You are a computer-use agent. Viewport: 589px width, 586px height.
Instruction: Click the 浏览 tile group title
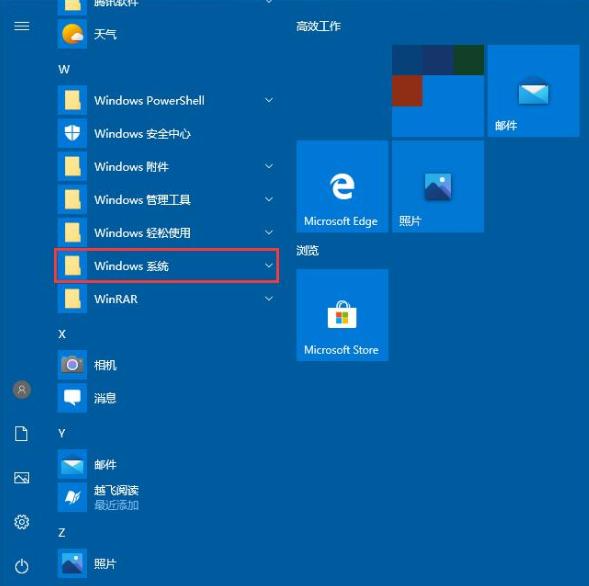(x=307, y=250)
